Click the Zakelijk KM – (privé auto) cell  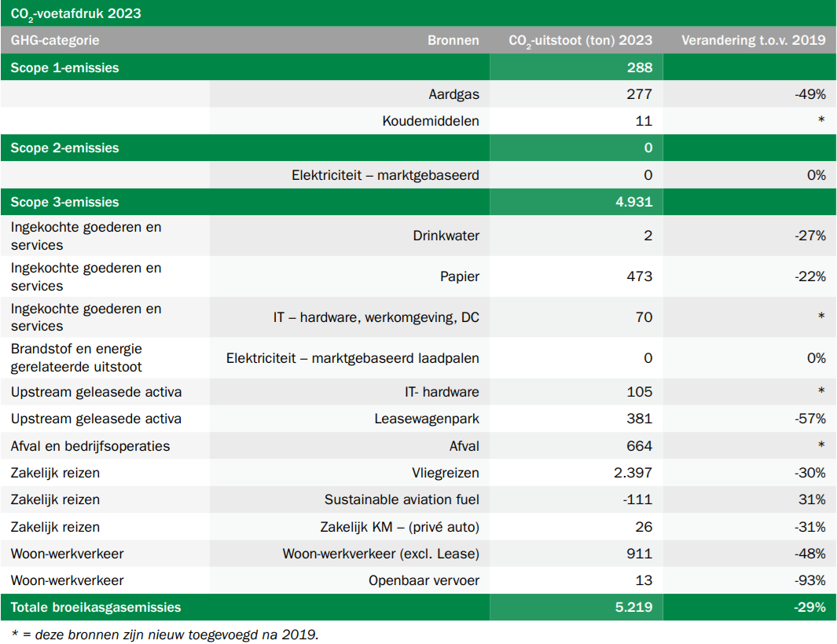pos(399,527)
